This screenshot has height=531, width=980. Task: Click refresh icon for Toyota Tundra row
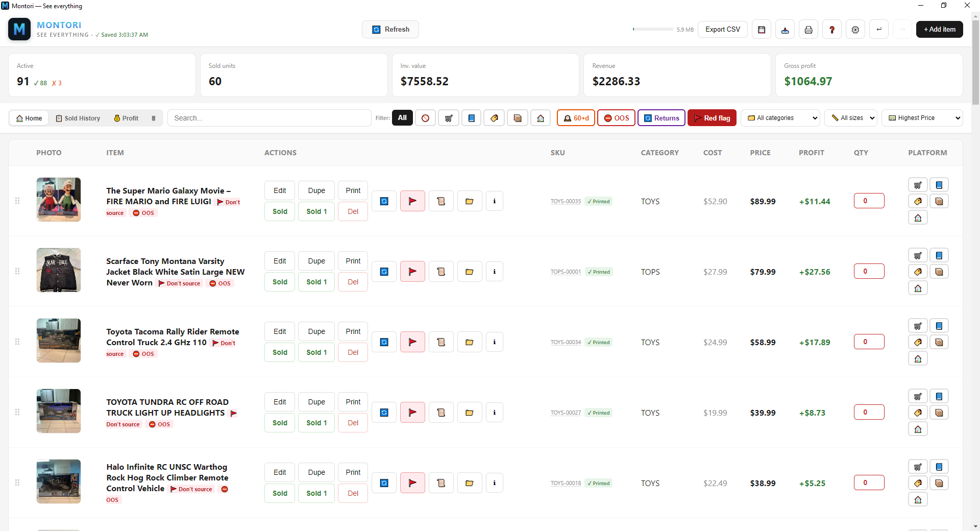384,413
